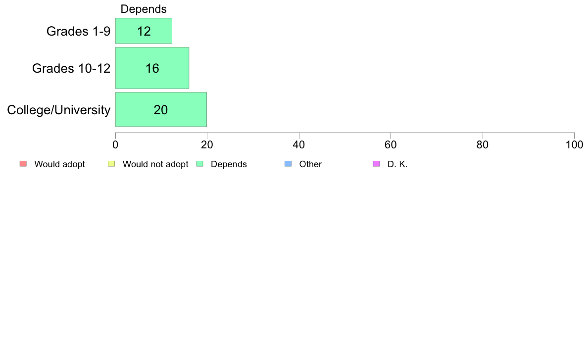The height and width of the screenshot is (364, 588).
Task: Click the Grades 1-9 row label
Action: click(x=78, y=31)
